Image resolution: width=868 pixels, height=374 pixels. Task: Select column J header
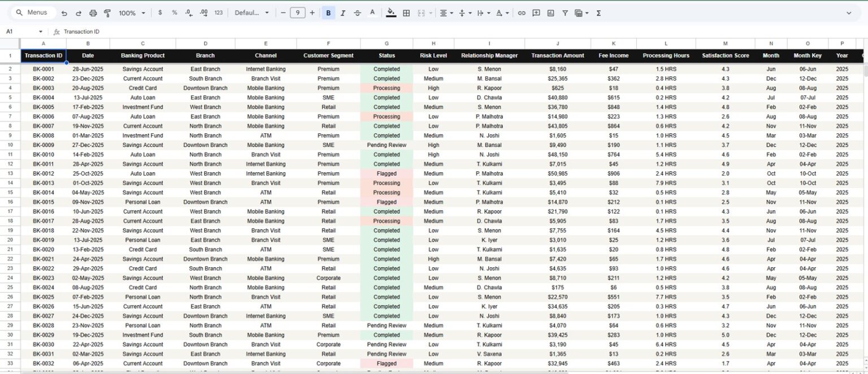point(558,44)
